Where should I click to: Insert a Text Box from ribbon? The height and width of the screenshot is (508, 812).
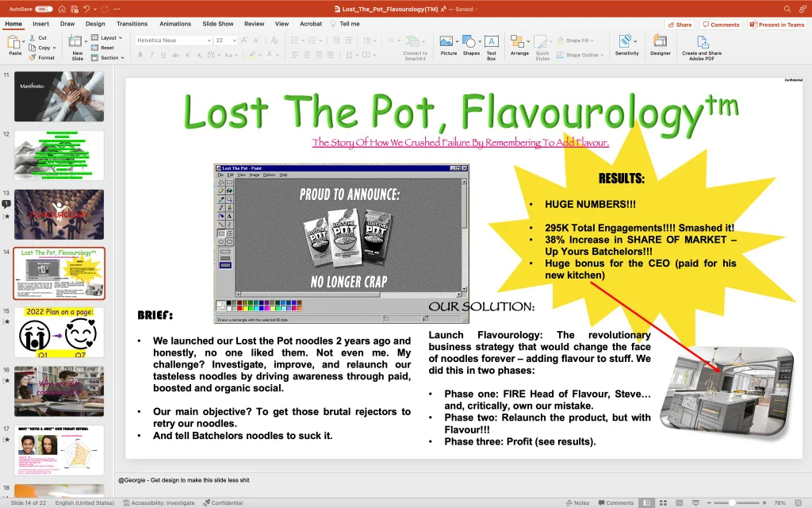coord(491,46)
